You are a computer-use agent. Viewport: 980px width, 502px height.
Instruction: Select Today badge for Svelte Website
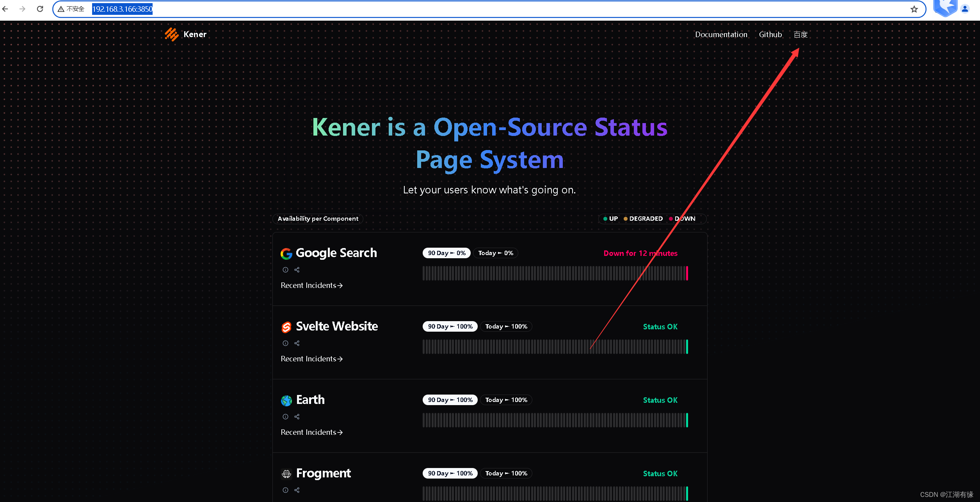click(506, 327)
